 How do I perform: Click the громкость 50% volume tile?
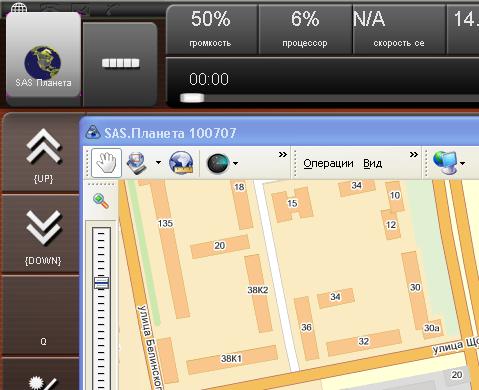tap(211, 30)
